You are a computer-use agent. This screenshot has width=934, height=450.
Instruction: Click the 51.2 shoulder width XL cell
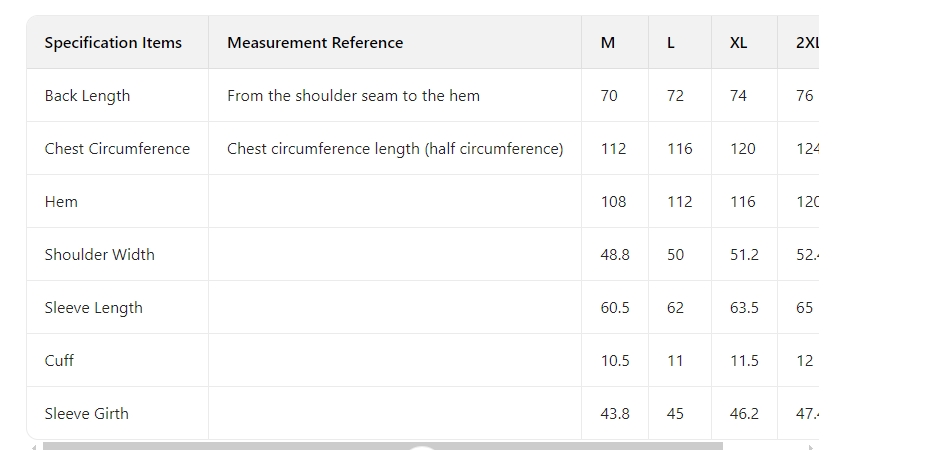tap(744, 255)
